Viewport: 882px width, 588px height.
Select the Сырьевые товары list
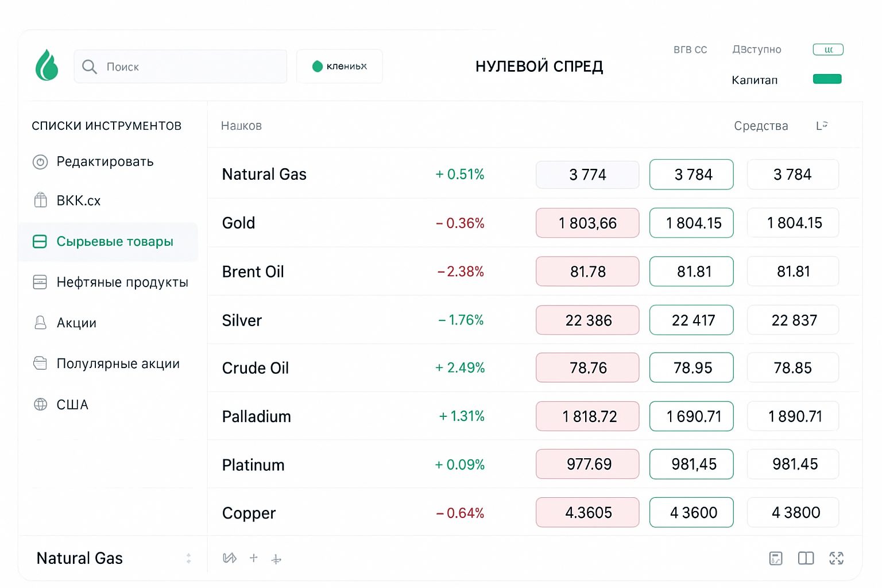114,242
